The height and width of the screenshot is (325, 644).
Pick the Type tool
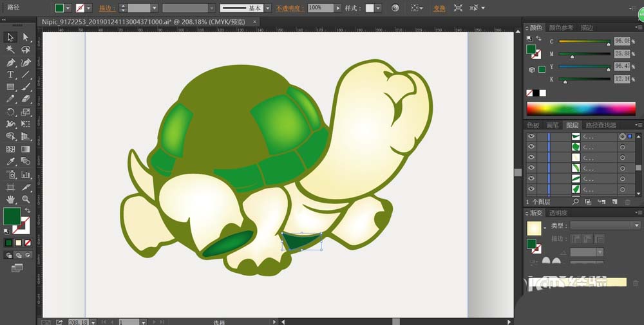tap(11, 75)
